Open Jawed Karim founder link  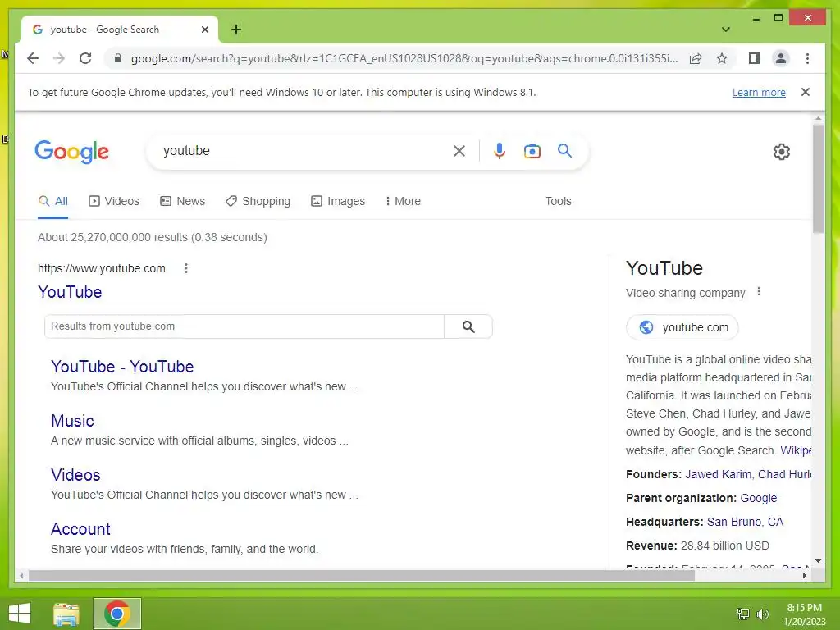pyautogui.click(x=718, y=475)
